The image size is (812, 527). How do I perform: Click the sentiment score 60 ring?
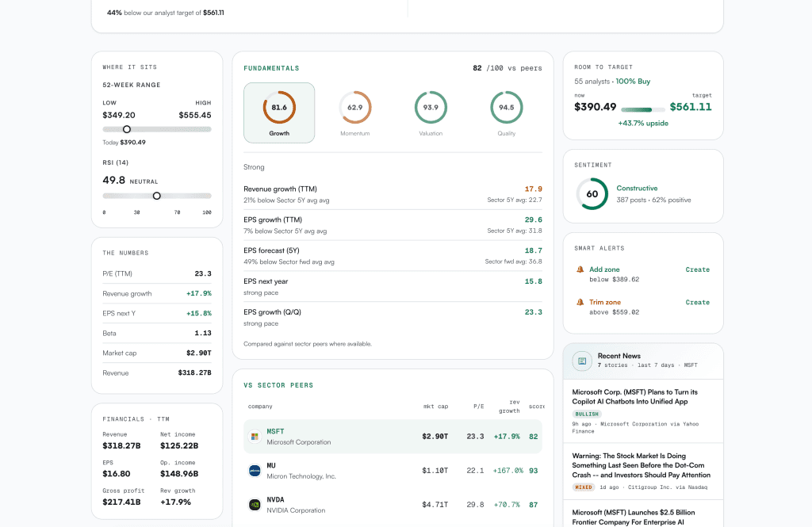pyautogui.click(x=592, y=194)
